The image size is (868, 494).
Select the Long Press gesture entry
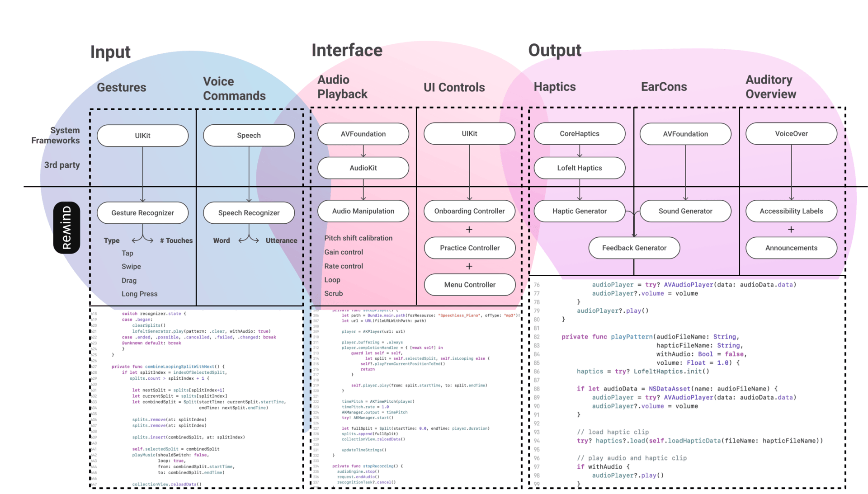click(x=139, y=294)
